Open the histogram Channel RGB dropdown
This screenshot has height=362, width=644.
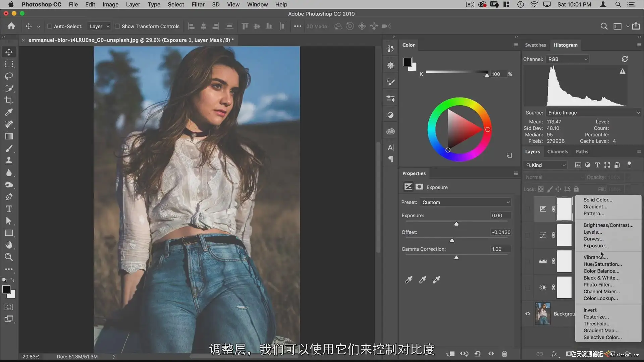pos(568,59)
